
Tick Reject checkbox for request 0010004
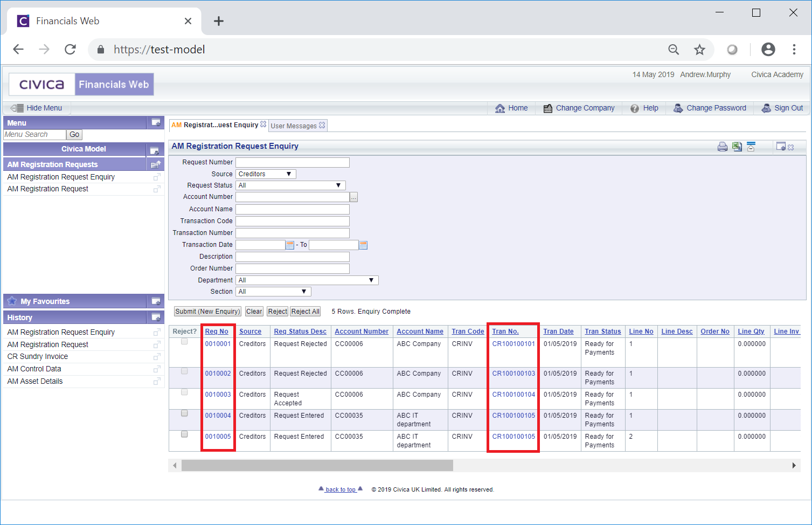point(184,413)
